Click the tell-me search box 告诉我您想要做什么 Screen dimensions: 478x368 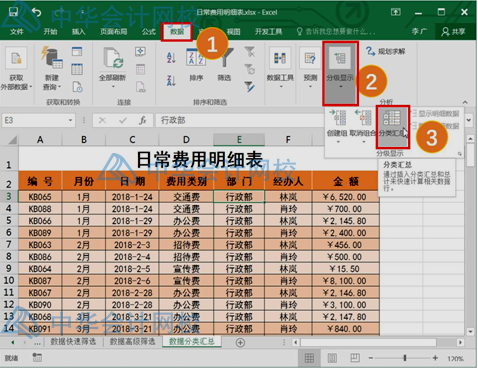click(336, 32)
